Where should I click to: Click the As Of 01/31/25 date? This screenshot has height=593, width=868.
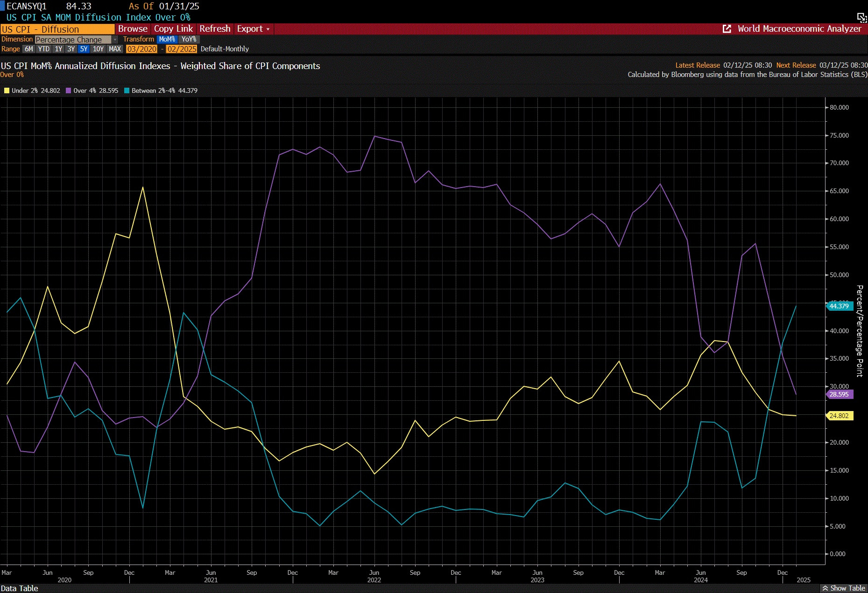click(x=164, y=7)
